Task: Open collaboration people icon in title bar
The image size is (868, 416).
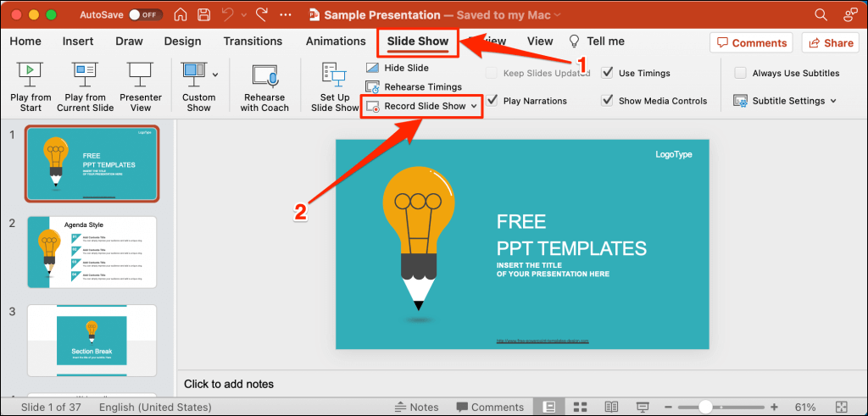Action: coord(849,15)
